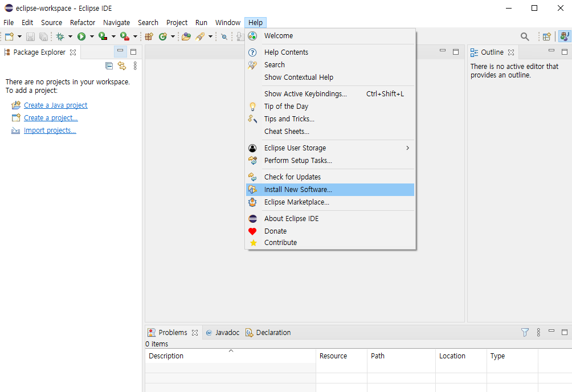Click the green Run button icon
This screenshot has height=392, width=572.
[x=81, y=36]
